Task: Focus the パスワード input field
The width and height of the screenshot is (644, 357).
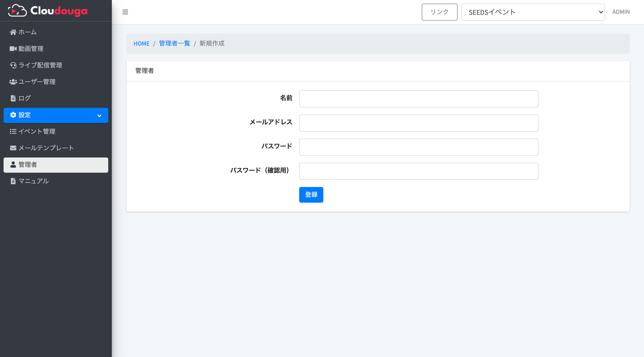Action: (419, 147)
